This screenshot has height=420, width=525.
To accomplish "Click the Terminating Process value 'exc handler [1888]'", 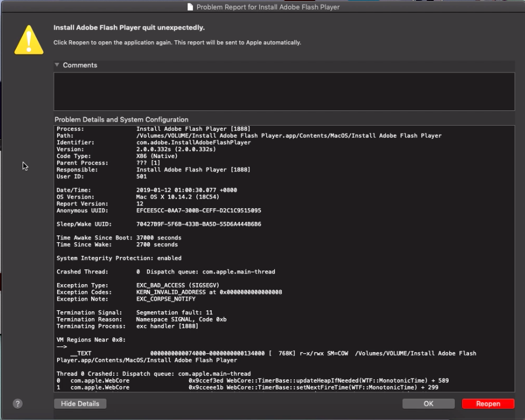I will 167,326.
